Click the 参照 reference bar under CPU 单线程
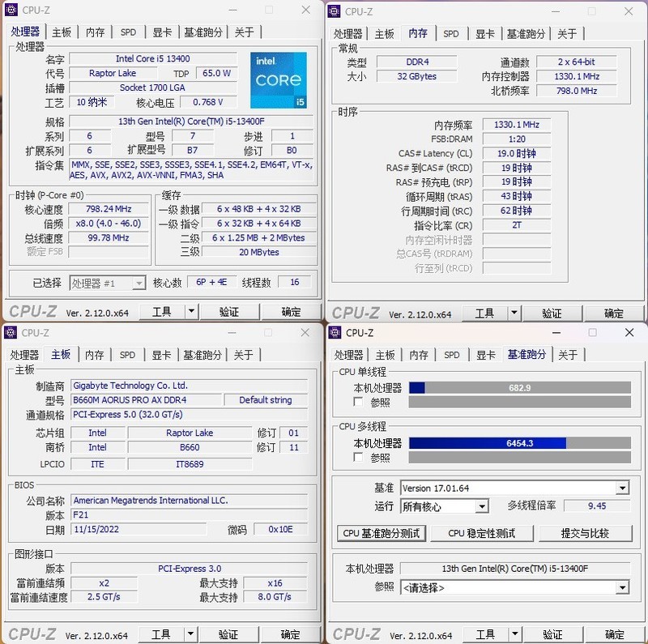 coord(520,402)
